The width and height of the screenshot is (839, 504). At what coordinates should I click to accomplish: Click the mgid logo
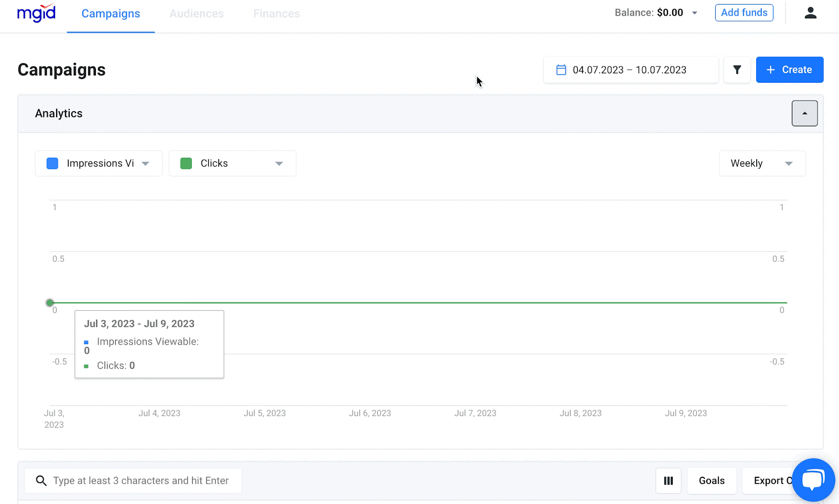click(36, 14)
